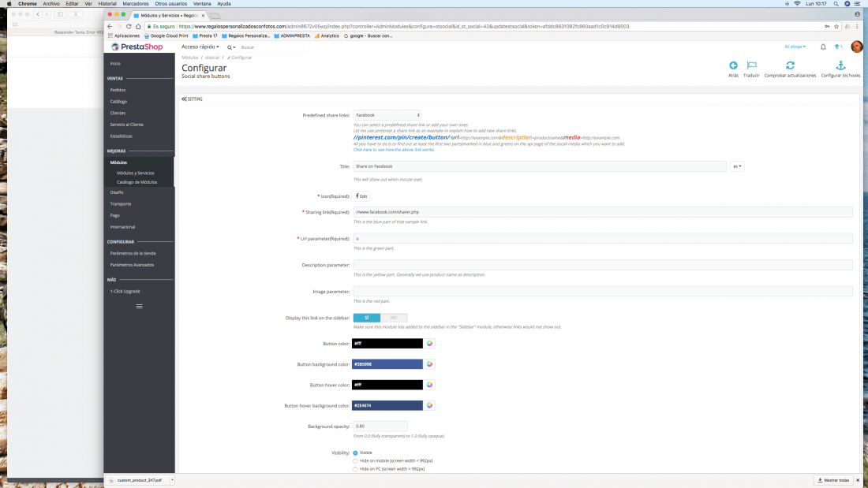
Task: Open color picker for hover background color
Action: coord(429,405)
